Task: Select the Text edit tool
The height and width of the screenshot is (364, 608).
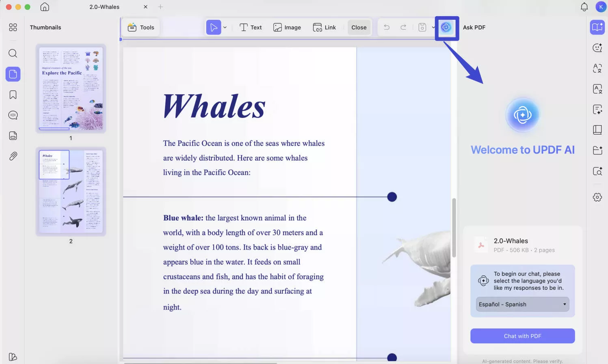Action: click(251, 27)
